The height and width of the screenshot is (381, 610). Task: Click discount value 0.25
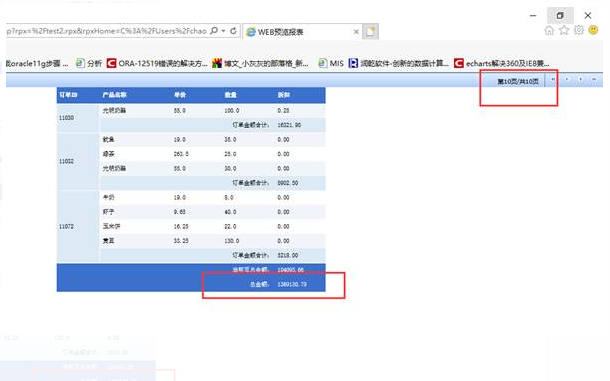click(x=283, y=111)
